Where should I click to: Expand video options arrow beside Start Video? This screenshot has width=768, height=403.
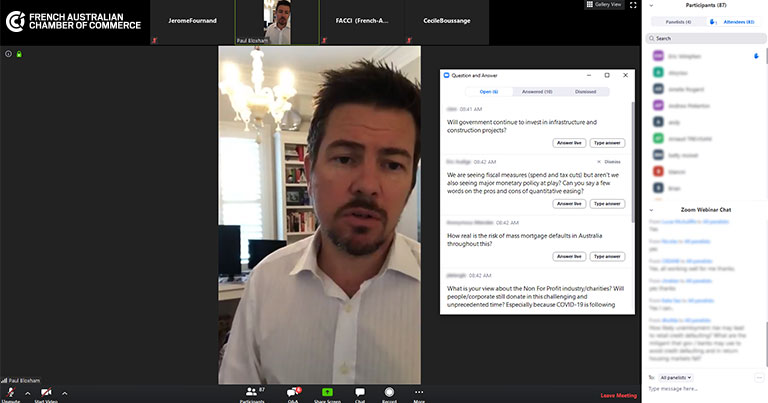pos(64,394)
